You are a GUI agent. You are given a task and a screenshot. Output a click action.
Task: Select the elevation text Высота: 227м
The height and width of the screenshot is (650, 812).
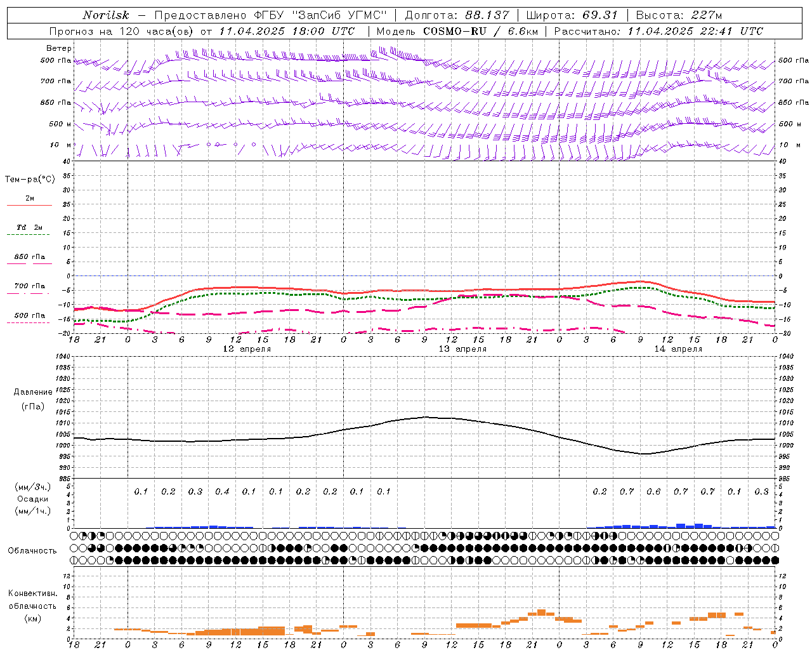(679, 15)
